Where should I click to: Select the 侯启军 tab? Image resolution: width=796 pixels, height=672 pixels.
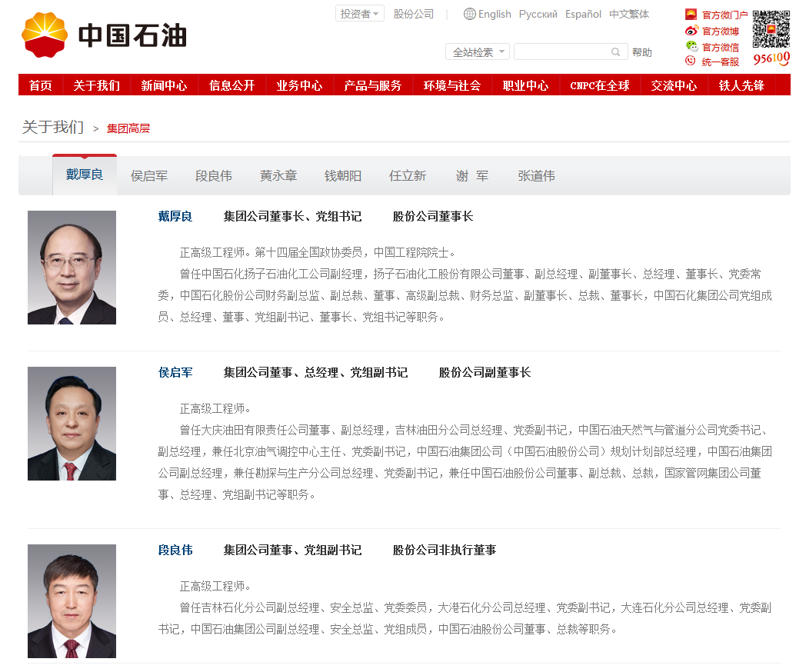pos(148,176)
